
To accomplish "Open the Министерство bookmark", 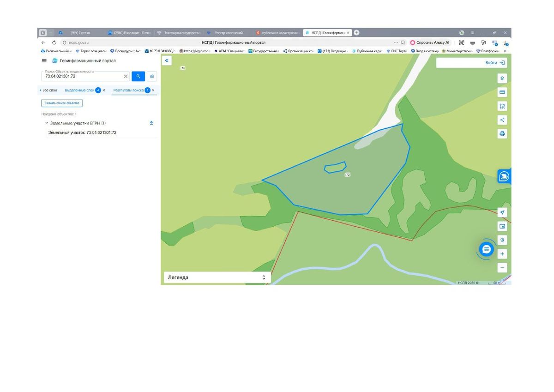I will click(x=457, y=51).
